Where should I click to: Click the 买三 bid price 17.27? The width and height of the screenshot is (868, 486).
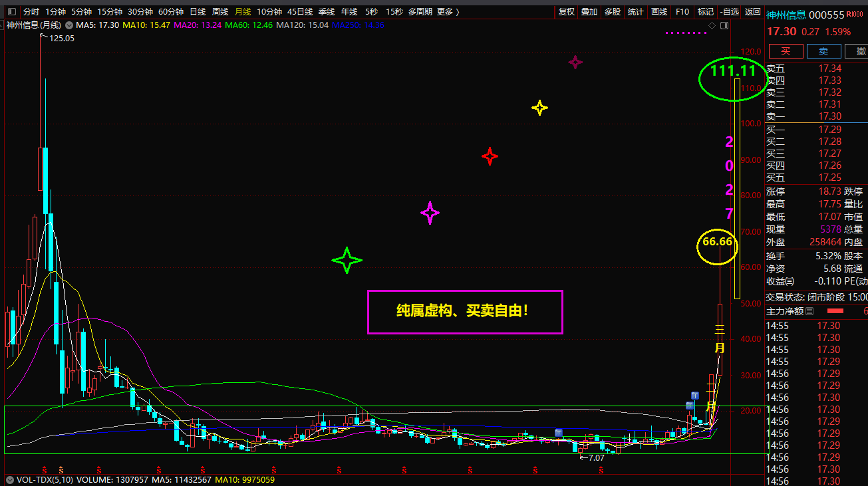click(x=829, y=154)
